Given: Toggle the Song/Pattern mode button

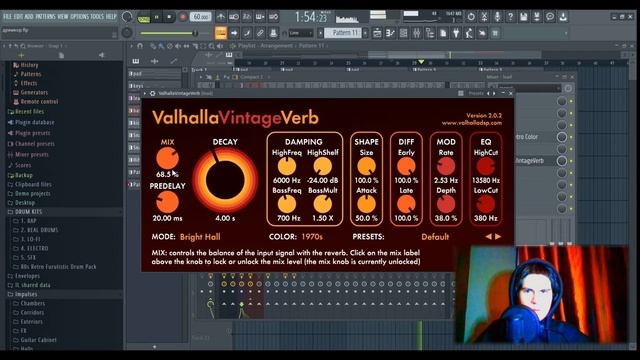Looking at the screenshot, I should pos(144,19).
